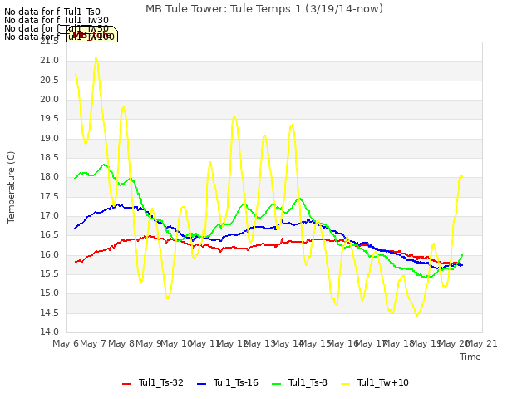Click the 16.0 y-axis tick label

pyautogui.click(x=50, y=255)
